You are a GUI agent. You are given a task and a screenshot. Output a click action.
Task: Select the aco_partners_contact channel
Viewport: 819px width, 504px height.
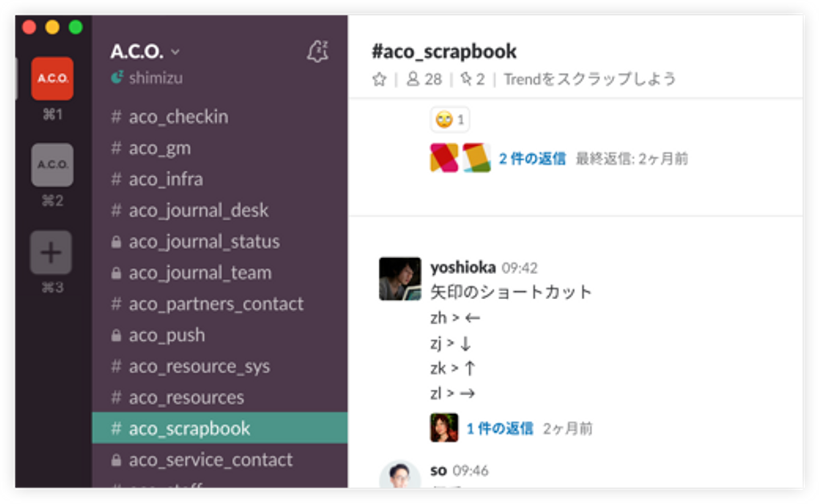[x=216, y=304]
